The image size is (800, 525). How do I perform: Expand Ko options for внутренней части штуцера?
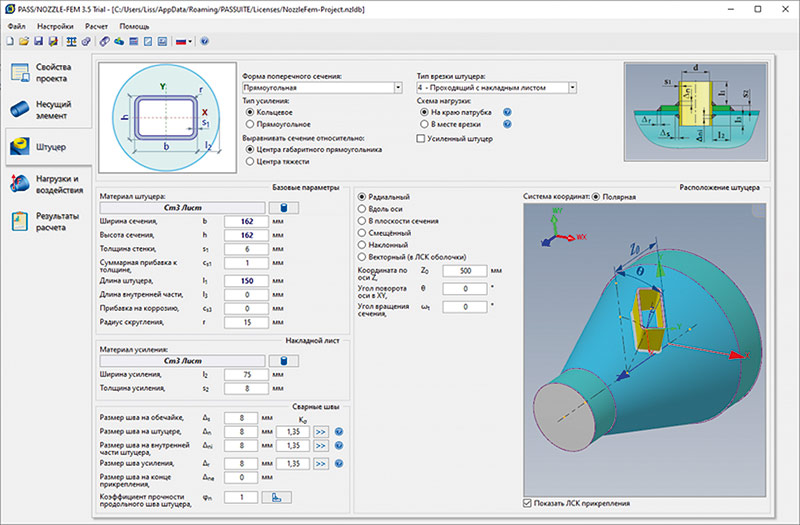click(320, 446)
